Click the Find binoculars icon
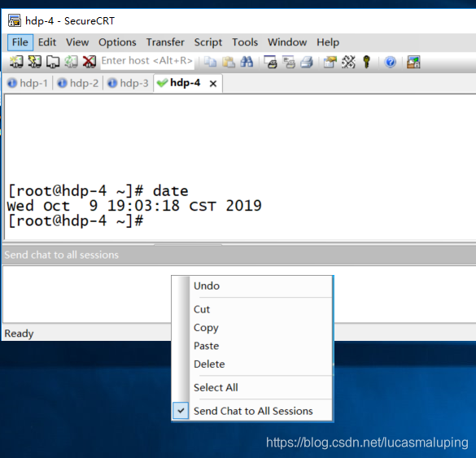The height and width of the screenshot is (458, 476). coord(247,62)
